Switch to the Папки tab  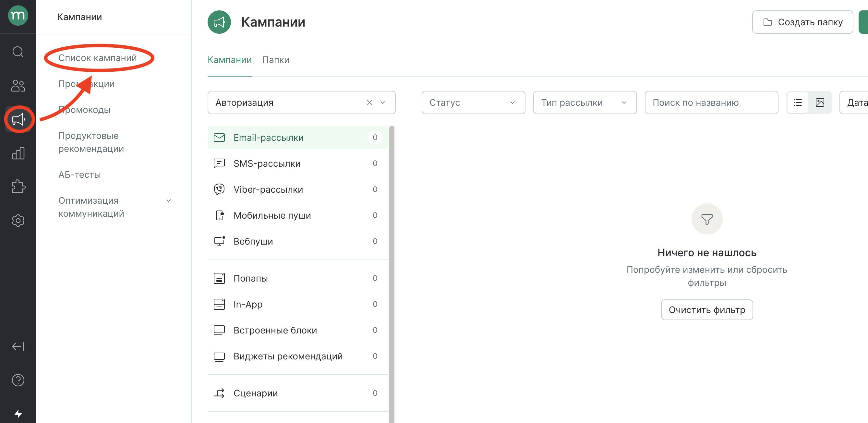276,60
